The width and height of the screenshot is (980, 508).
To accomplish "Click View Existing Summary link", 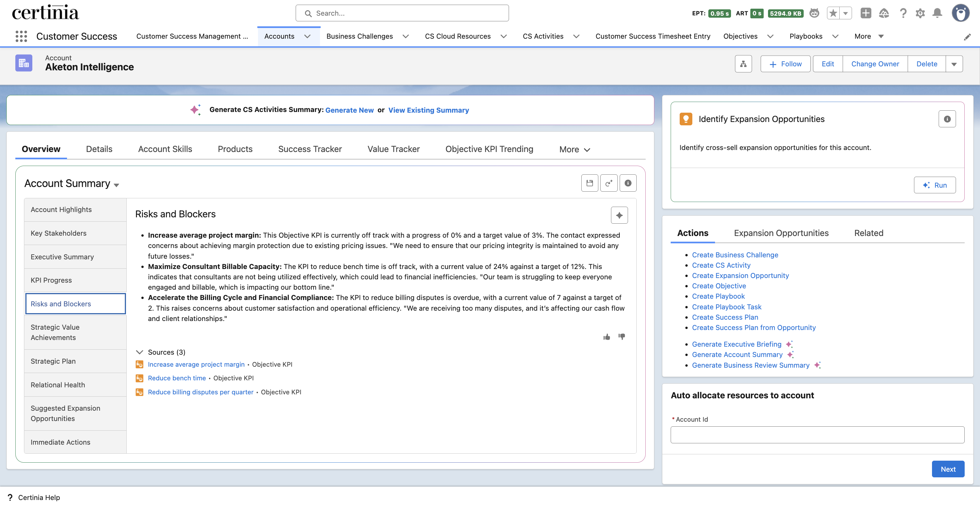I will pyautogui.click(x=428, y=110).
